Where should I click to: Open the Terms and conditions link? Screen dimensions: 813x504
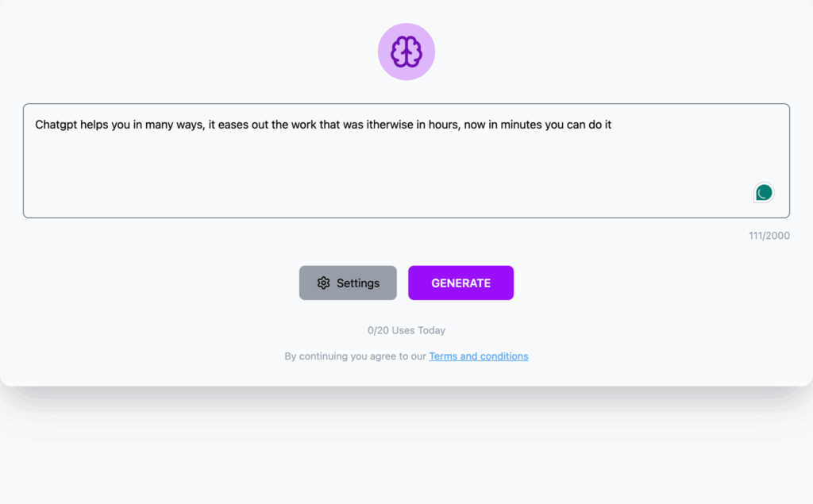click(479, 356)
